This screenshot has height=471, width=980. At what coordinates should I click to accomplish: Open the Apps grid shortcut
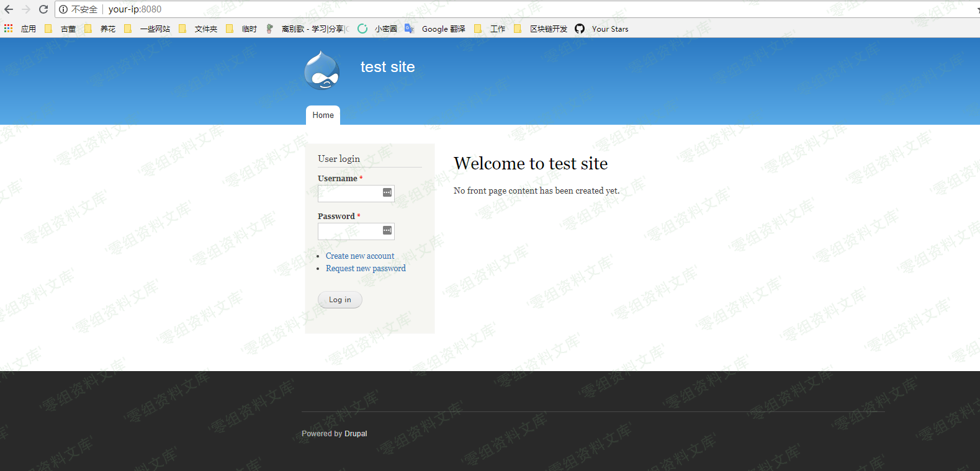click(x=8, y=29)
